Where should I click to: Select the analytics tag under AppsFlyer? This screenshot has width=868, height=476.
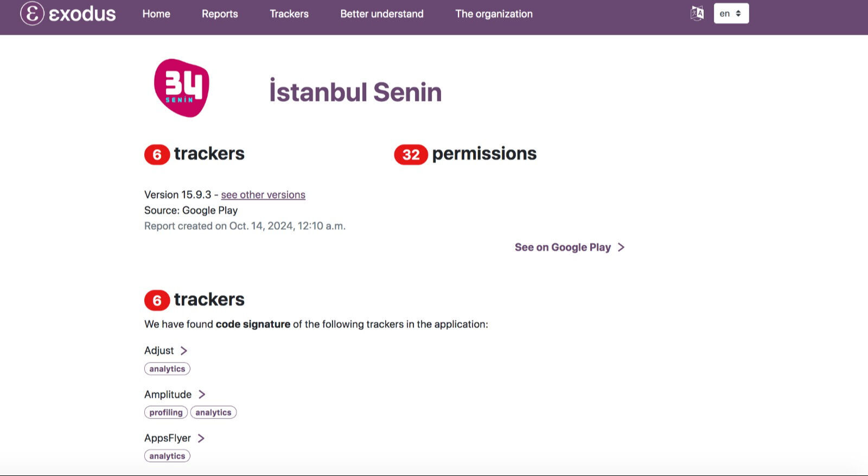point(167,456)
